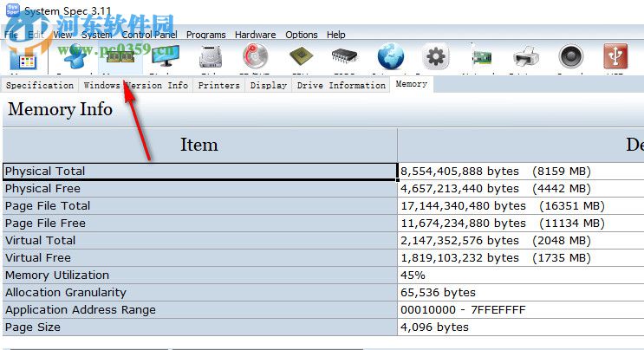Open the Control Panel menu
The height and width of the screenshot is (350, 644).
click(x=149, y=35)
